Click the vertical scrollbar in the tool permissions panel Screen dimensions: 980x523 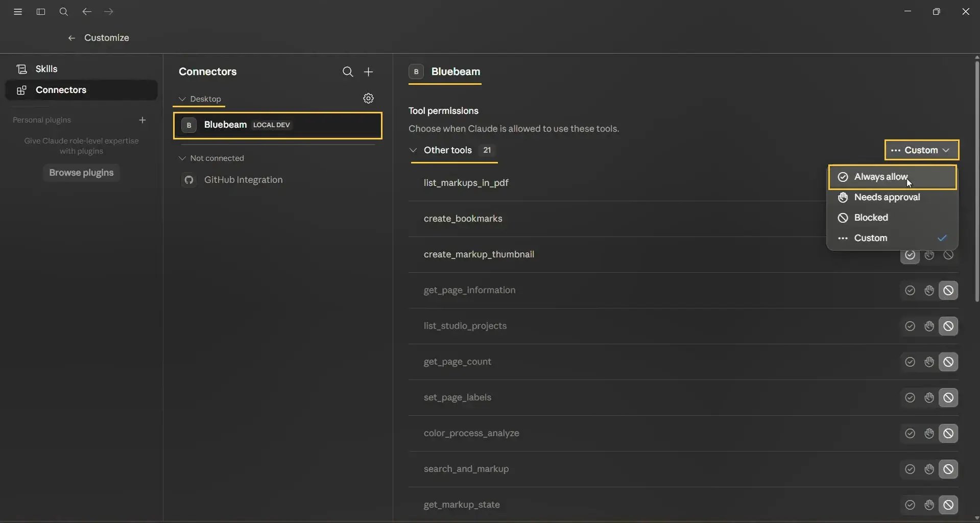coord(977,181)
